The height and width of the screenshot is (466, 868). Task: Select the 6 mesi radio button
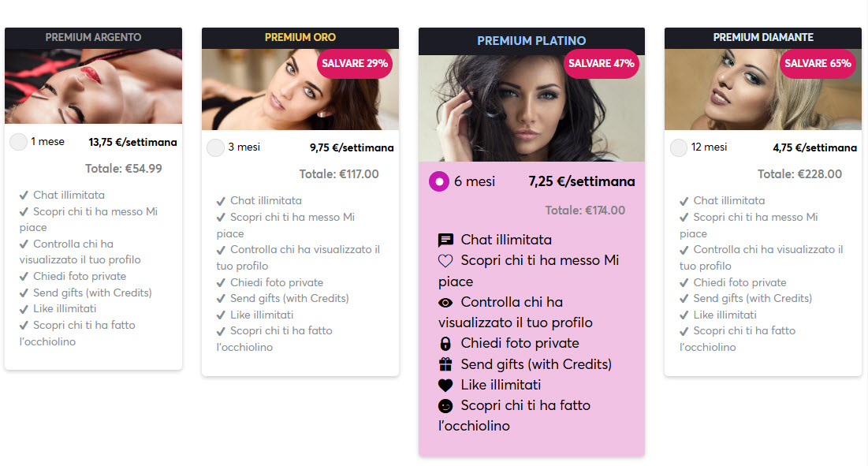(438, 181)
